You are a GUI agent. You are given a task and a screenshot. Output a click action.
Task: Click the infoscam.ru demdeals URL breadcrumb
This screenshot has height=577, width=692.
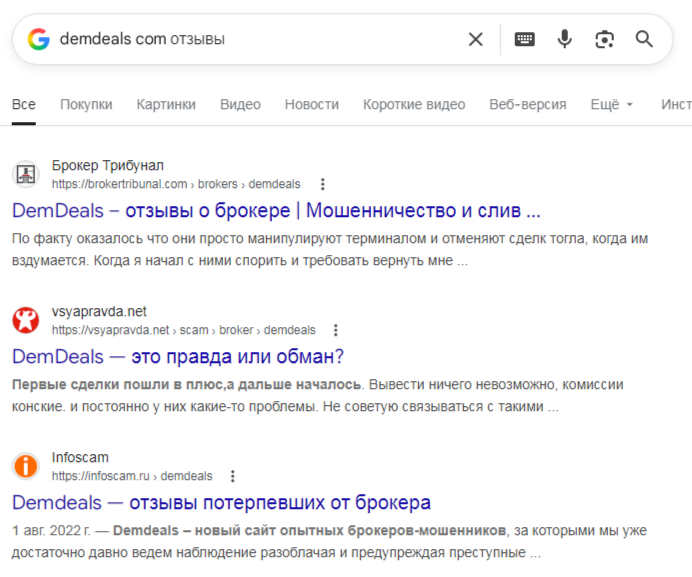(132, 476)
